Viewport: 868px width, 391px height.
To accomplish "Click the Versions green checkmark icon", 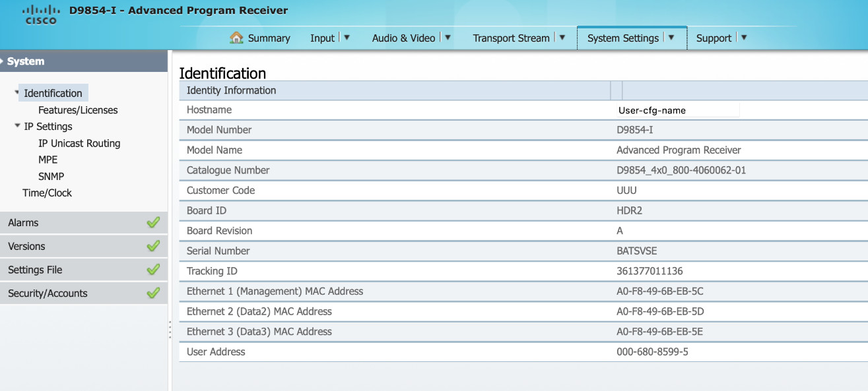I will [153, 246].
